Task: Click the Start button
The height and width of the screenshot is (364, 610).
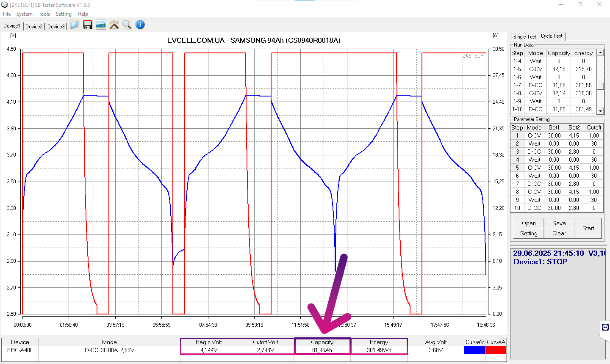Action: [x=588, y=228]
